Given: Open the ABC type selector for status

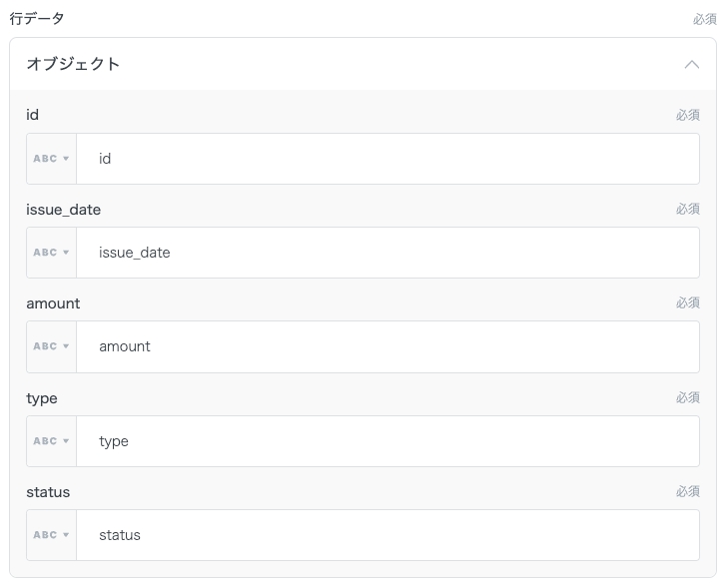Looking at the screenshot, I should click(x=52, y=535).
